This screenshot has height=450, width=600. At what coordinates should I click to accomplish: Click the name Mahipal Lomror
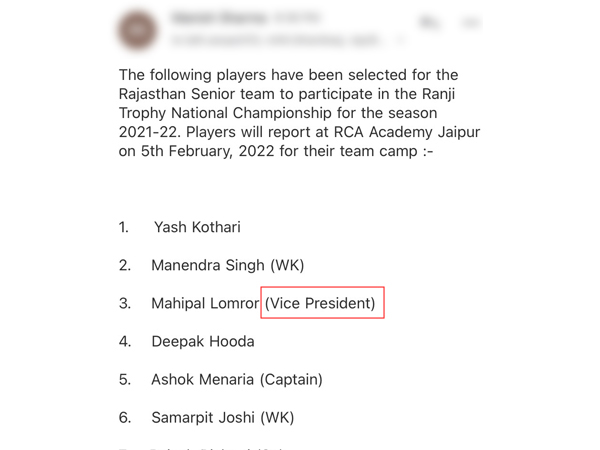(204, 303)
